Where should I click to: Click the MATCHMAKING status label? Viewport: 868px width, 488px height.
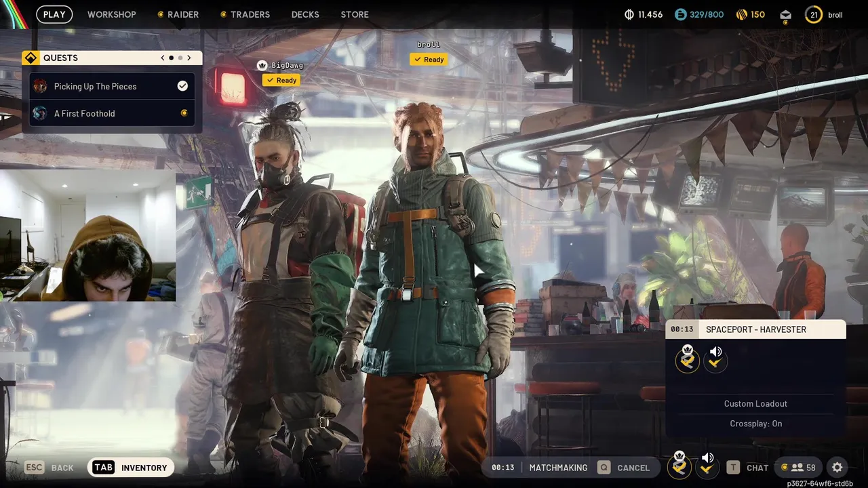pos(558,468)
